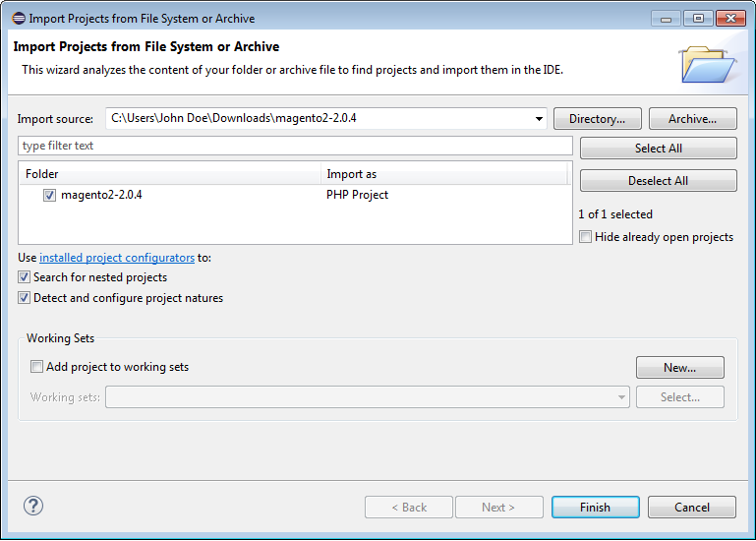This screenshot has height=541, width=756.
Task: Uncheck the magento2-2.0.4 folder checkbox
Action: [49, 195]
